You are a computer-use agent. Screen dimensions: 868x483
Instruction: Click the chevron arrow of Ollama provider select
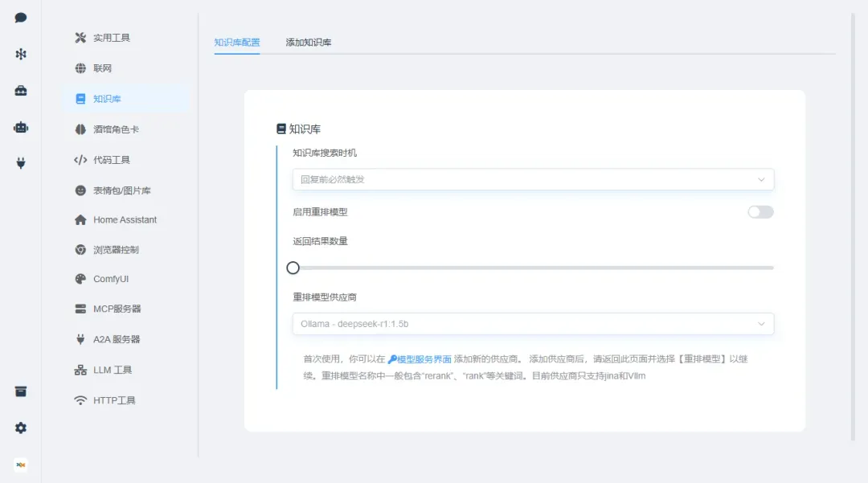tap(761, 324)
